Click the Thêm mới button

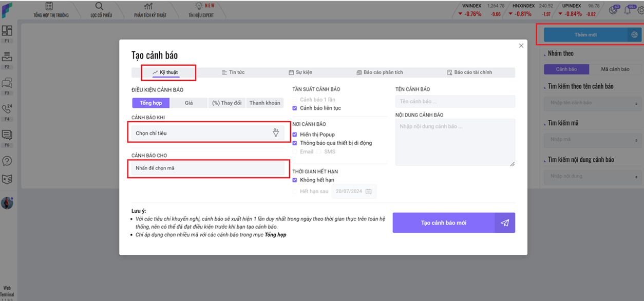585,35
